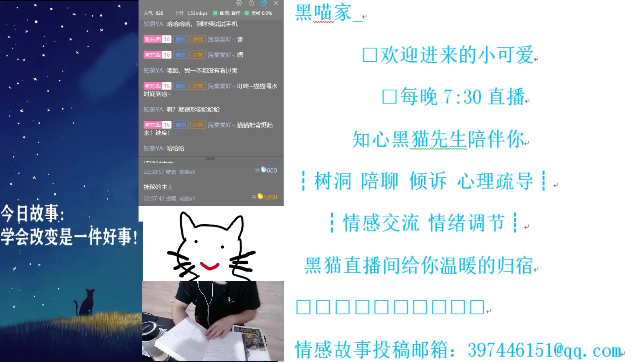Click the streamer webcam thumbnail

[x=213, y=321]
